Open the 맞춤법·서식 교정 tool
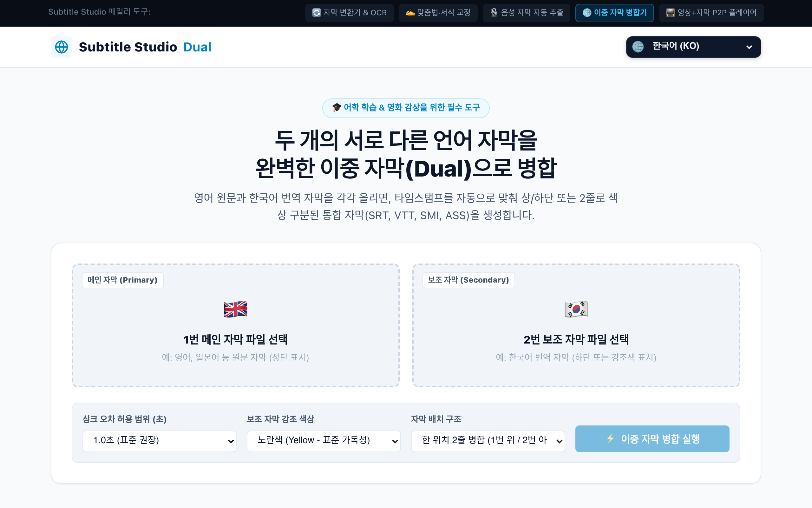Viewport: 812px width, 508px height. point(438,13)
